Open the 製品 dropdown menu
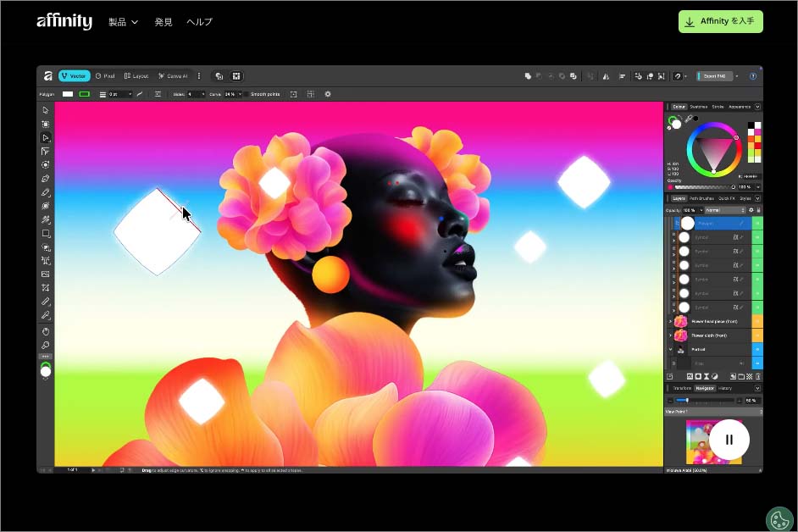 pos(123,22)
